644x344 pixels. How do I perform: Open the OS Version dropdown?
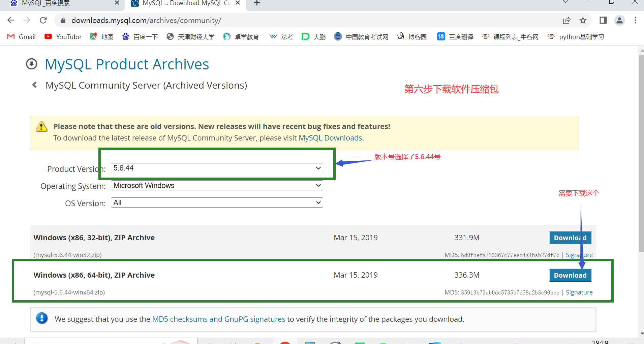click(x=217, y=202)
